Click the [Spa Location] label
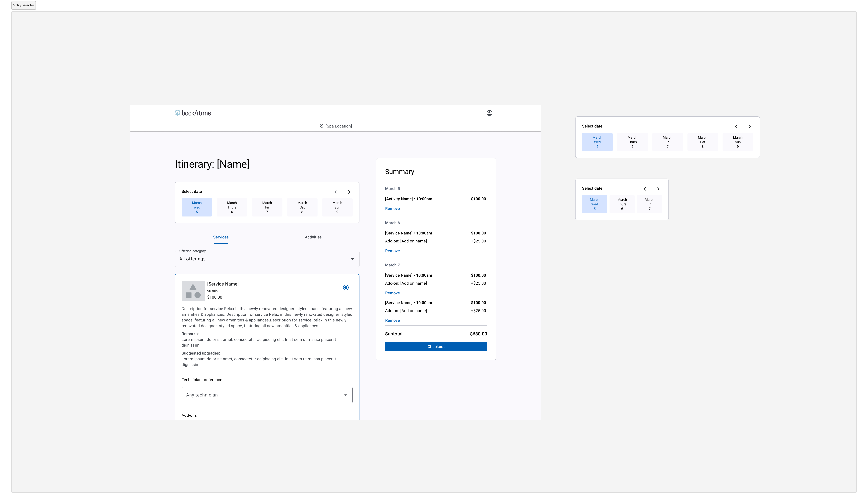 click(339, 126)
